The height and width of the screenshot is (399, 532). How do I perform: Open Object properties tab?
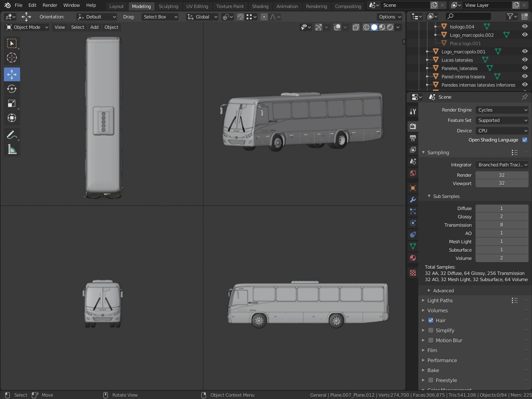click(x=413, y=188)
